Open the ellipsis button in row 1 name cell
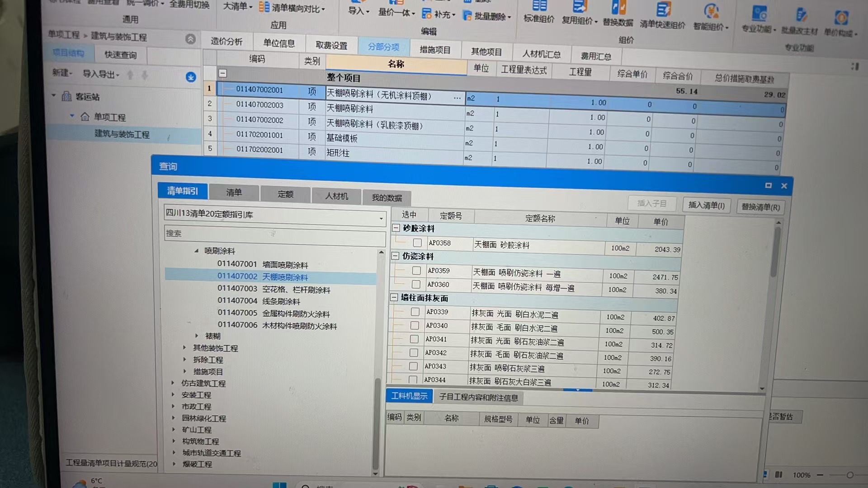Screen dimensions: 868x488 pos(457,98)
